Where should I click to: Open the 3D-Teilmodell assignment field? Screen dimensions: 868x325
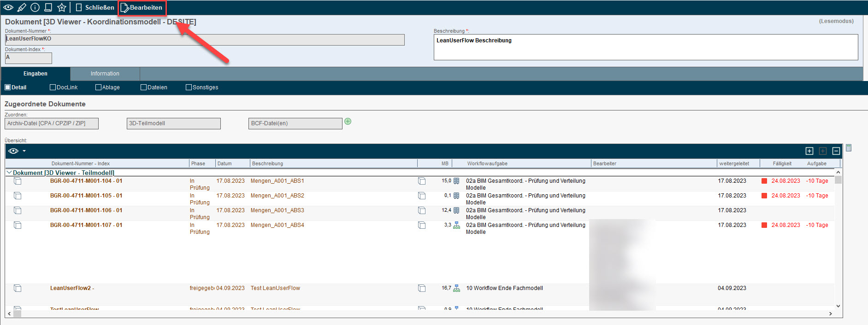tap(173, 123)
